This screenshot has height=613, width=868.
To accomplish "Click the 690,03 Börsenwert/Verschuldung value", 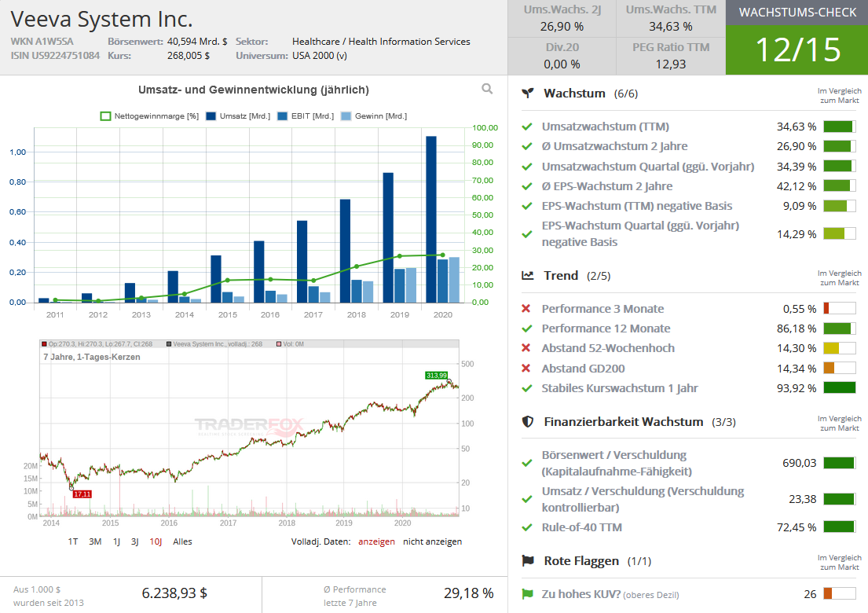I will coord(800,463).
